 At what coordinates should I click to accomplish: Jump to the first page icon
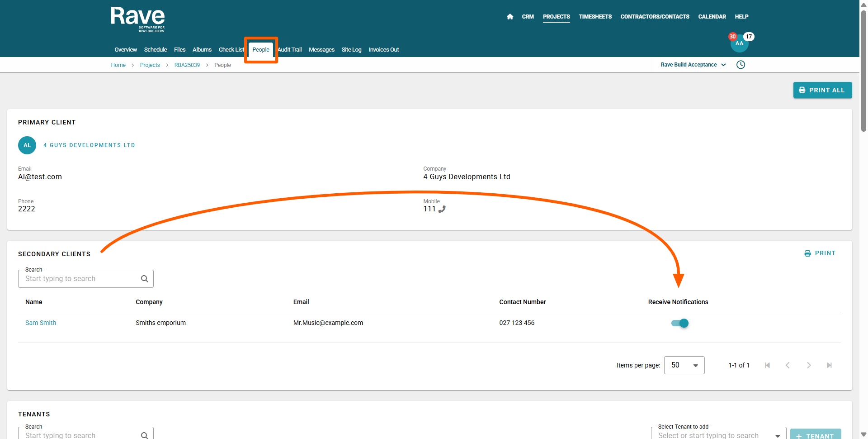(767, 365)
